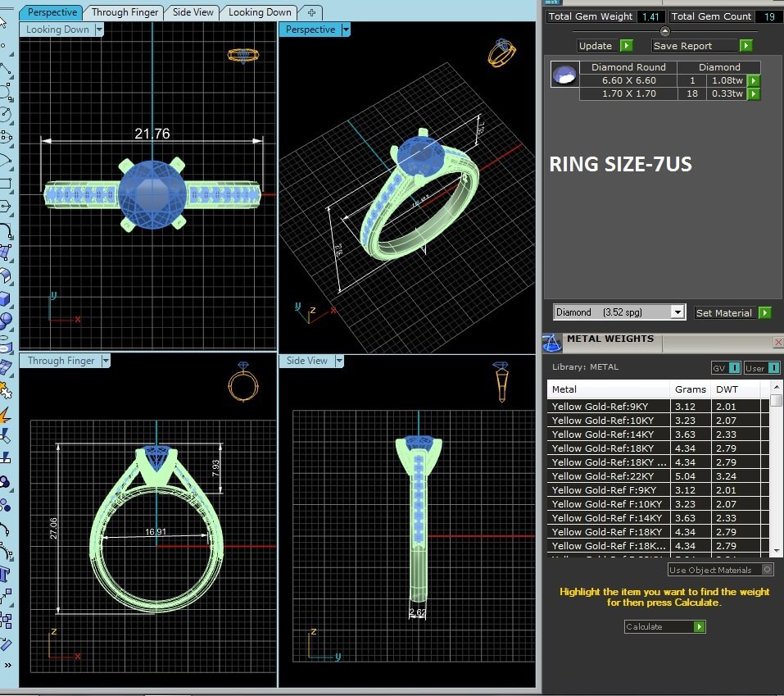Open the Diamond material dropdown

[x=677, y=312]
